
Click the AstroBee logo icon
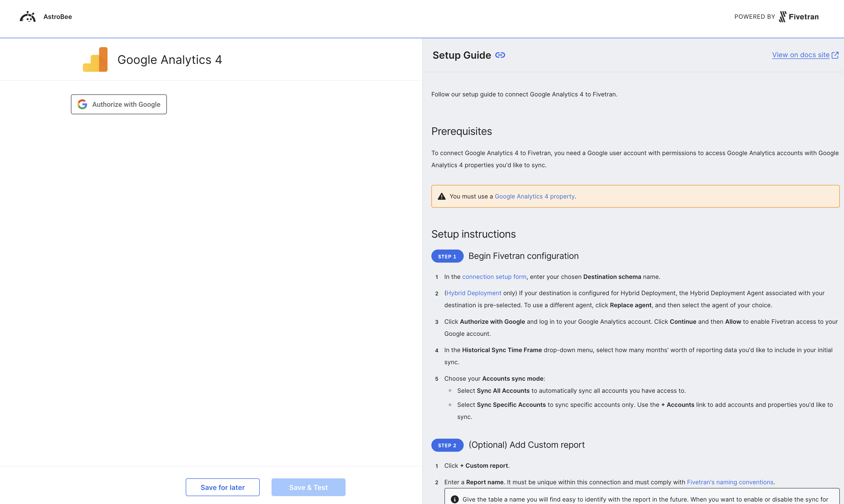[x=28, y=17]
